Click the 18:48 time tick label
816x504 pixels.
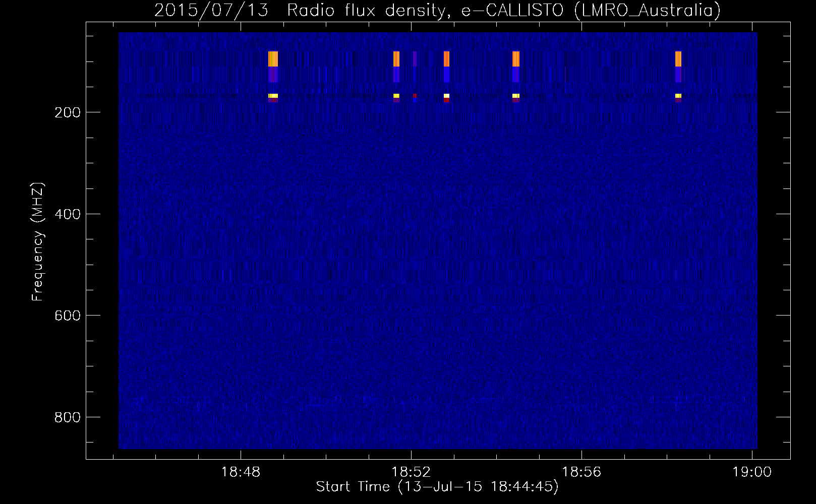[241, 472]
